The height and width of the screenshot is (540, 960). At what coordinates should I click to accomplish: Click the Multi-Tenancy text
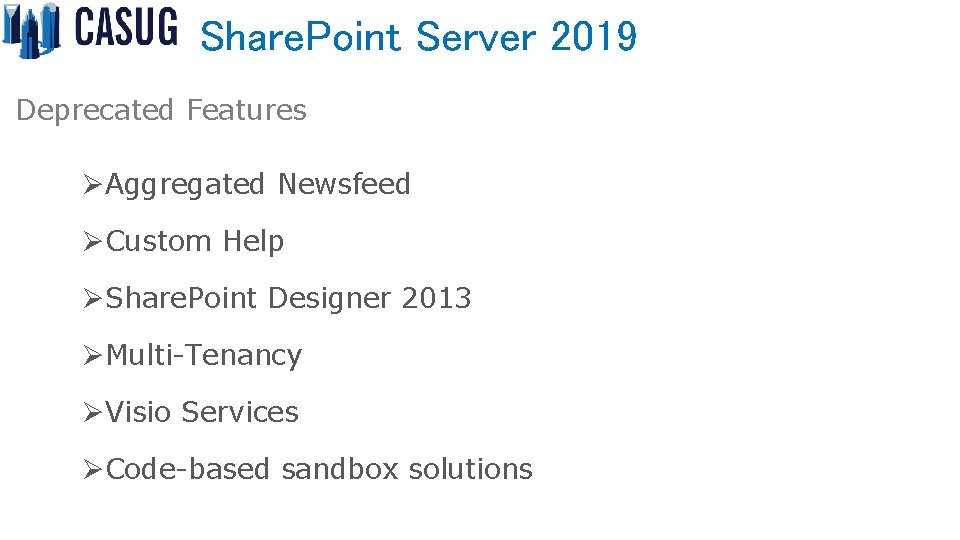204,356
